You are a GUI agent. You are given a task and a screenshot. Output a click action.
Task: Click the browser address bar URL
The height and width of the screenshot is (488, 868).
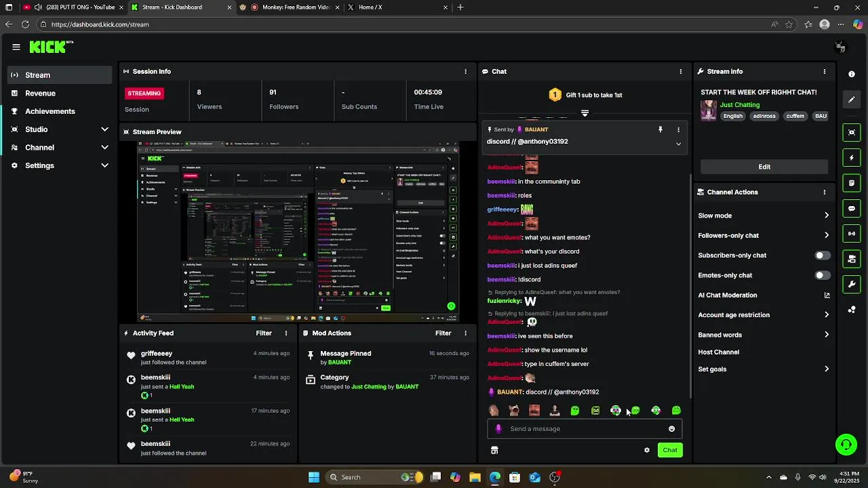click(100, 24)
